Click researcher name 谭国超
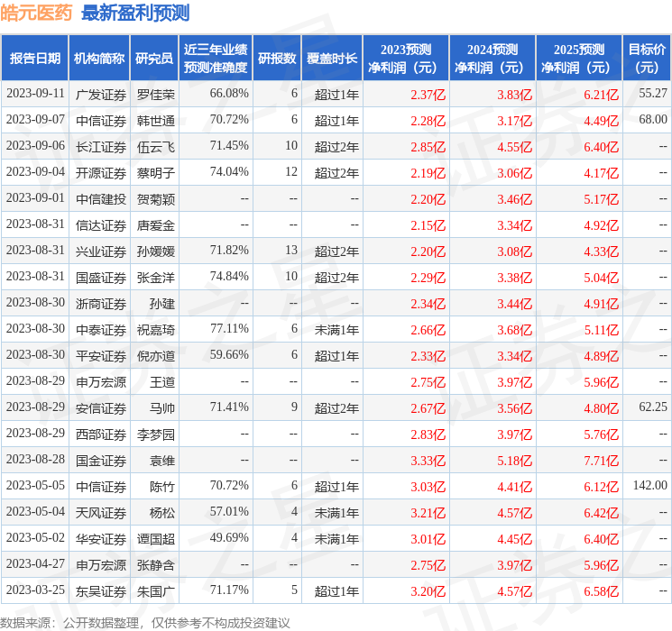Image resolution: width=672 pixels, height=631 pixels. click(x=156, y=539)
